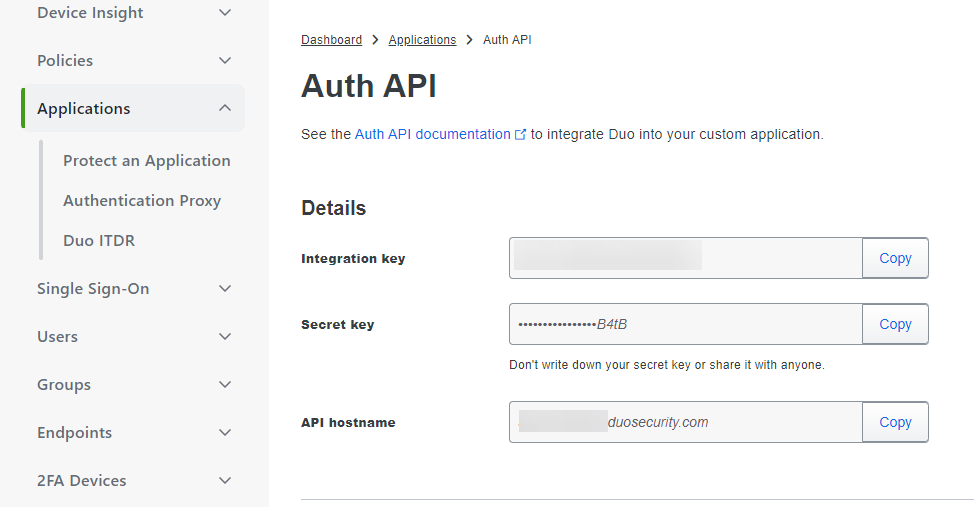Click the external link icon beside Auth API documentation
The image size is (974, 507).
point(520,134)
